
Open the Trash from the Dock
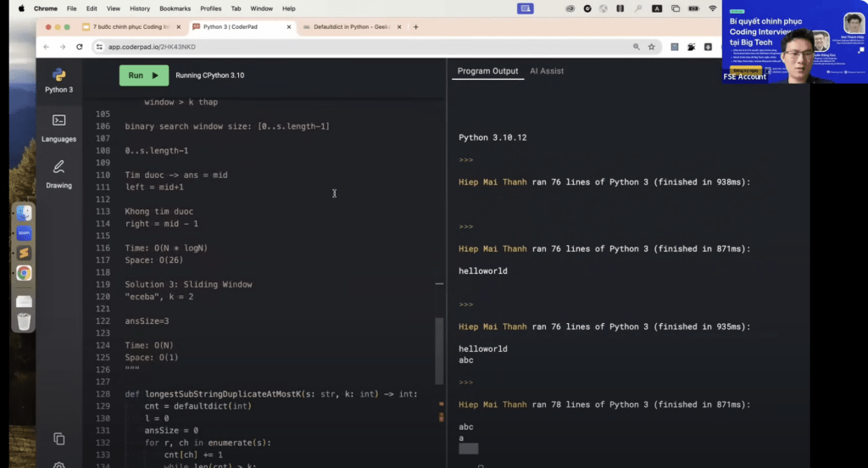pos(24,322)
